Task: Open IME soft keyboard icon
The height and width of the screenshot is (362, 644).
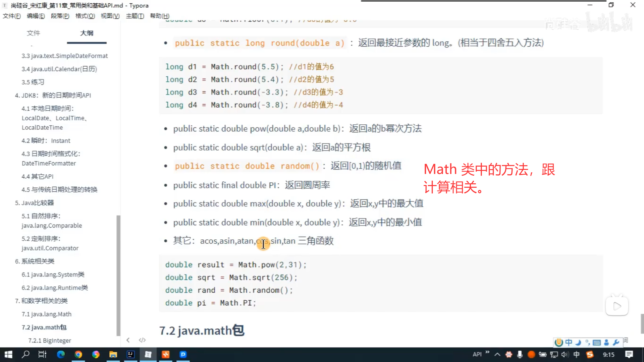Action: coord(597,342)
